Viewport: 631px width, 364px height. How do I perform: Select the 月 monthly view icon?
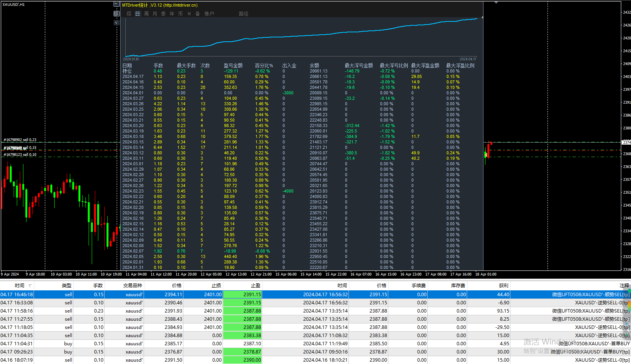(x=155, y=14)
